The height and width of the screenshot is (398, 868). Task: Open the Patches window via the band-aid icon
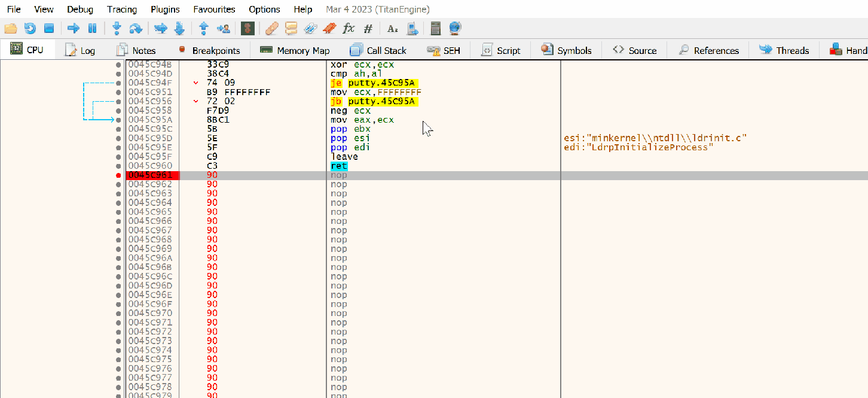click(271, 28)
